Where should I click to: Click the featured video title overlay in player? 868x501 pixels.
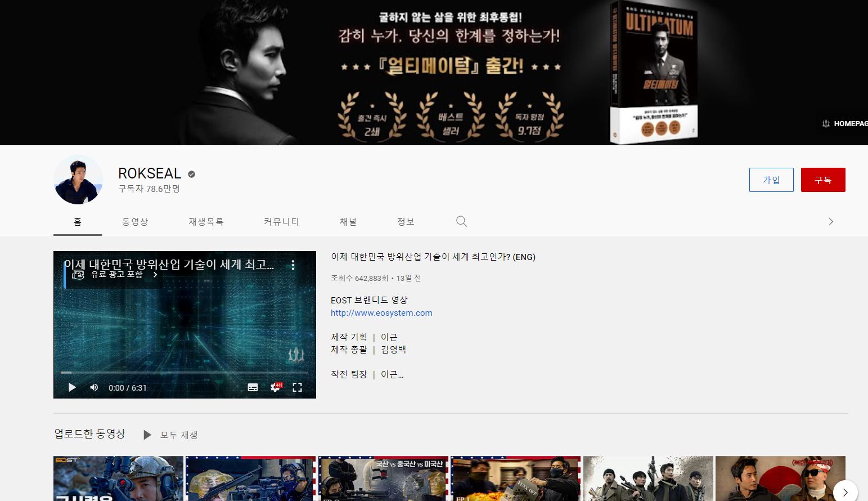pyautogui.click(x=169, y=264)
